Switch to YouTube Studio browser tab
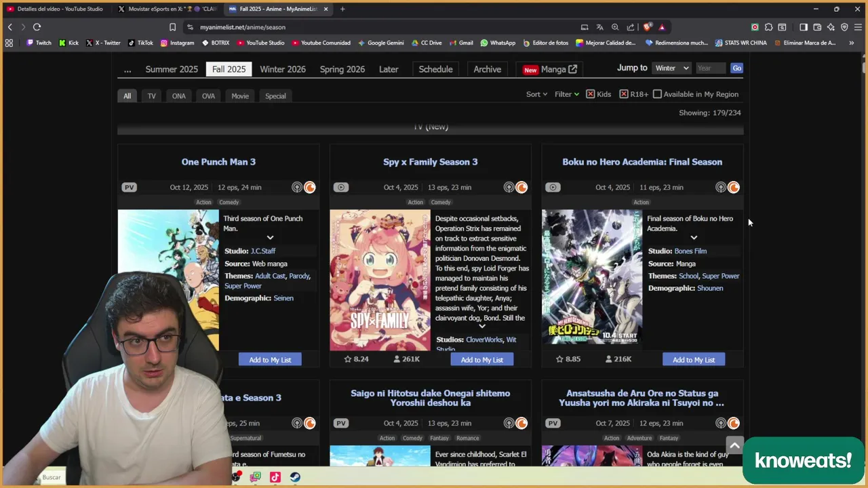The height and width of the screenshot is (488, 868). pos(56,9)
